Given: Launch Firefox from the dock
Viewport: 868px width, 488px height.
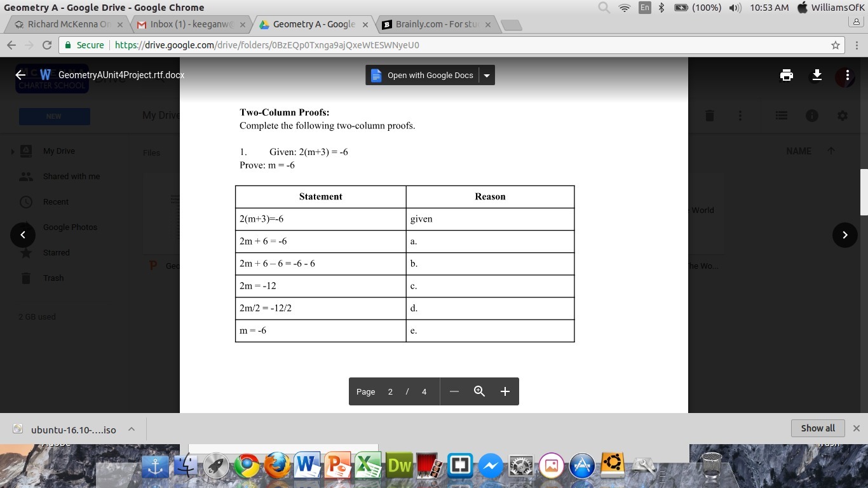Looking at the screenshot, I should (277, 466).
